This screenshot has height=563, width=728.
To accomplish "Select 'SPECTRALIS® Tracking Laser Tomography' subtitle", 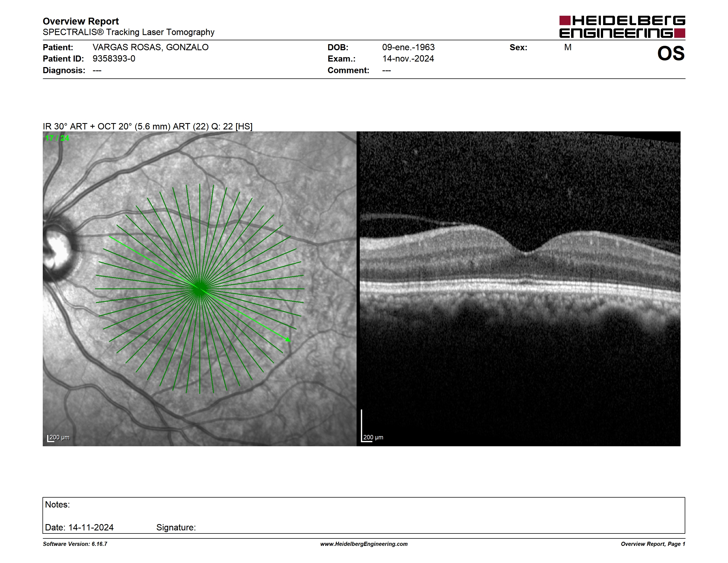I will 128,32.
